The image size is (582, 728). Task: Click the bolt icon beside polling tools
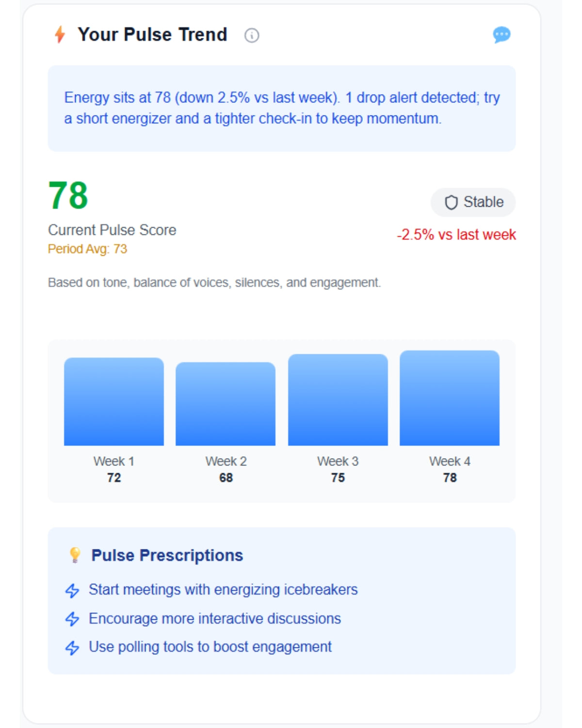72,647
